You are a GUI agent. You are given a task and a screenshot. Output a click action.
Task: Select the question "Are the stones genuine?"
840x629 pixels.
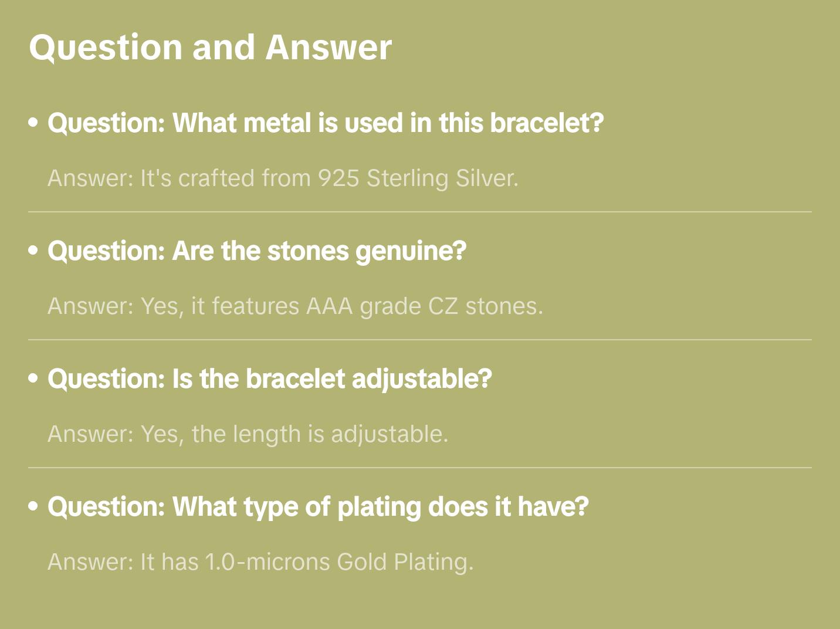257,251
